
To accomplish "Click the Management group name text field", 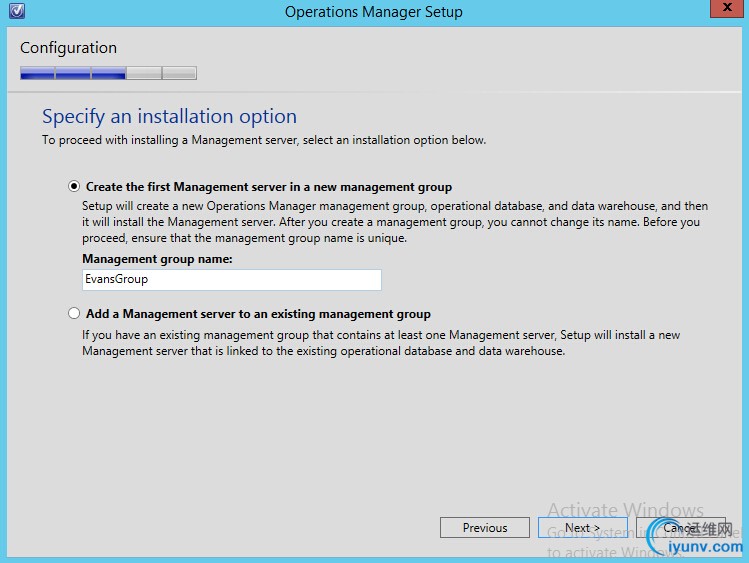I will point(231,280).
